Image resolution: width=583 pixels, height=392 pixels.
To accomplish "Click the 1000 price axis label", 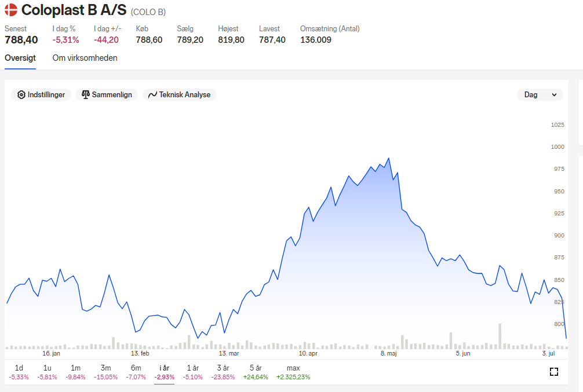I will (x=558, y=146).
